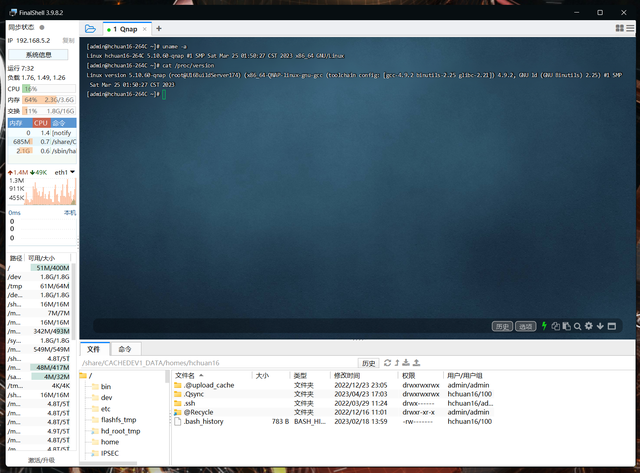This screenshot has height=473, width=640.
Task: Toggle the grid layout view icon
Action: tap(620, 28)
